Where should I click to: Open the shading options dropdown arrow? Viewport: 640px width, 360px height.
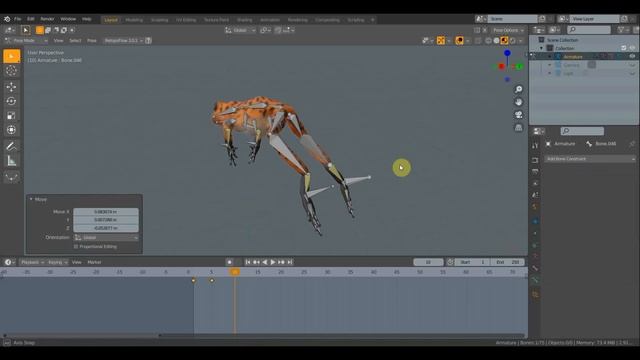[x=521, y=40]
